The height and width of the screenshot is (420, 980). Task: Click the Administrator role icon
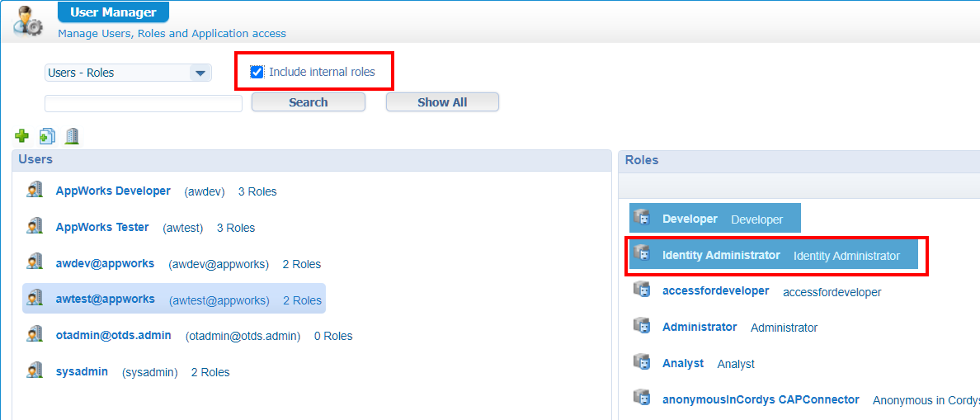tap(642, 326)
